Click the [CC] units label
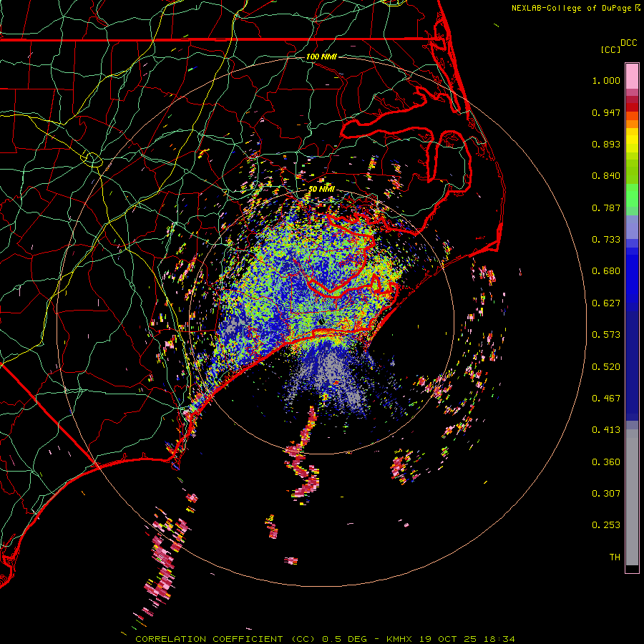The image size is (644, 644). click(x=610, y=49)
